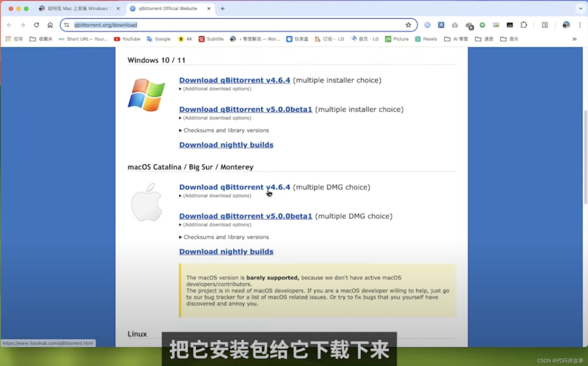Open the 音乐 bookmarks folder
The image size is (588, 366).
coord(509,39)
